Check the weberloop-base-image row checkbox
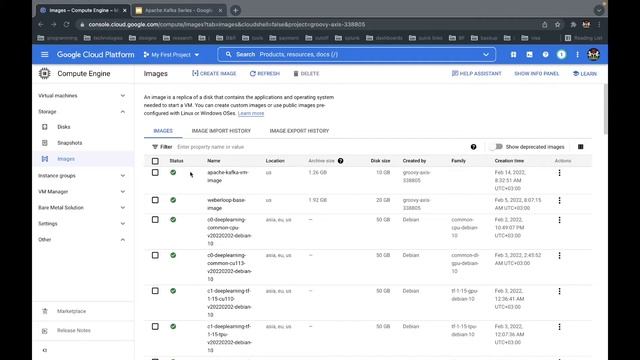640x360 pixels. click(x=155, y=200)
